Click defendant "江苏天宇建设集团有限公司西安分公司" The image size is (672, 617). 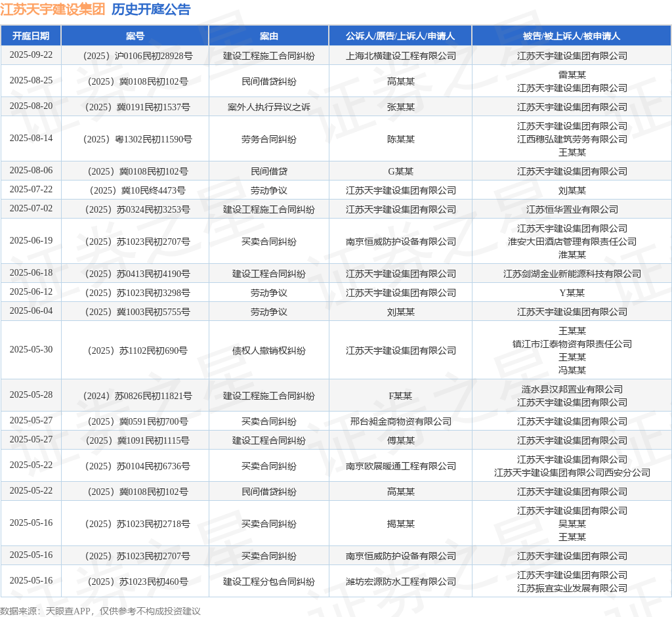pyautogui.click(x=572, y=473)
